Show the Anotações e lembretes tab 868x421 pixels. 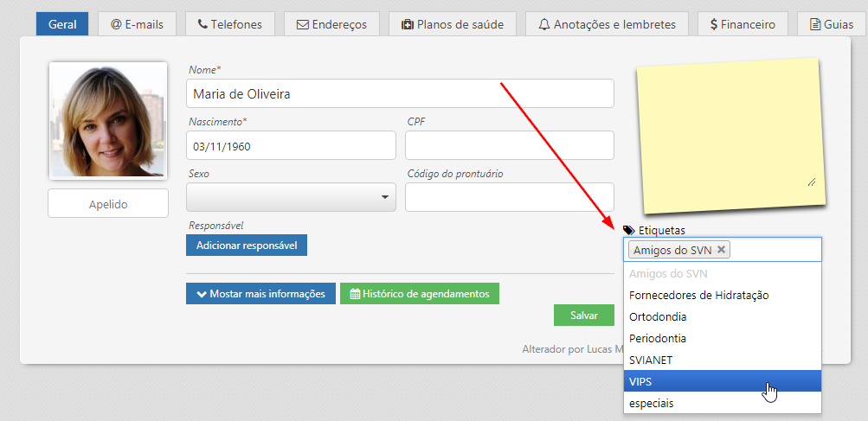click(607, 24)
